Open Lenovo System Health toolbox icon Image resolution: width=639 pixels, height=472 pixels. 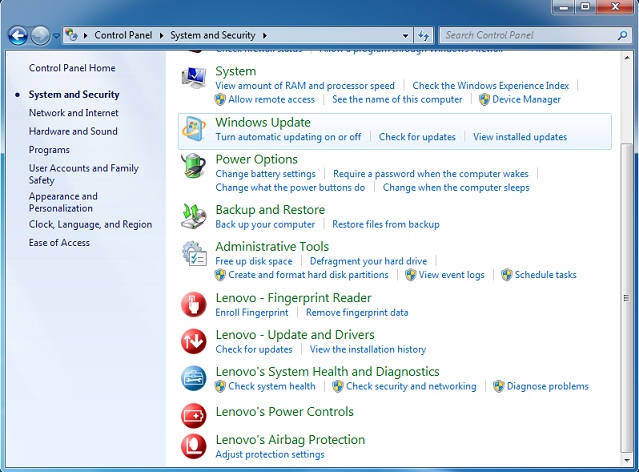[194, 378]
